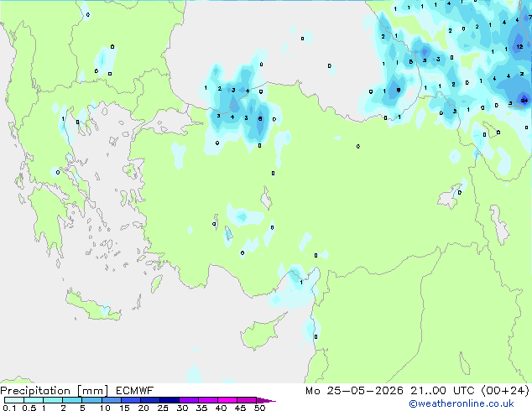Click legend tick label '40'

pyautogui.click(x=221, y=408)
